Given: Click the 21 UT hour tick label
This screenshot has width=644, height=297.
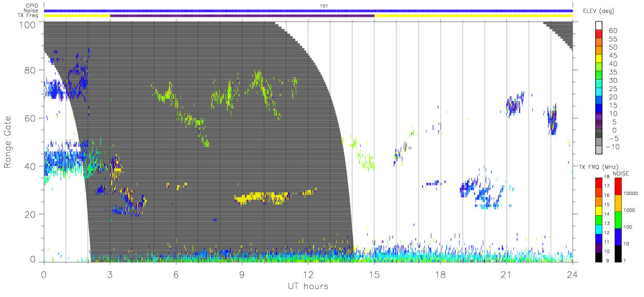Looking at the screenshot, I should click(x=507, y=274).
